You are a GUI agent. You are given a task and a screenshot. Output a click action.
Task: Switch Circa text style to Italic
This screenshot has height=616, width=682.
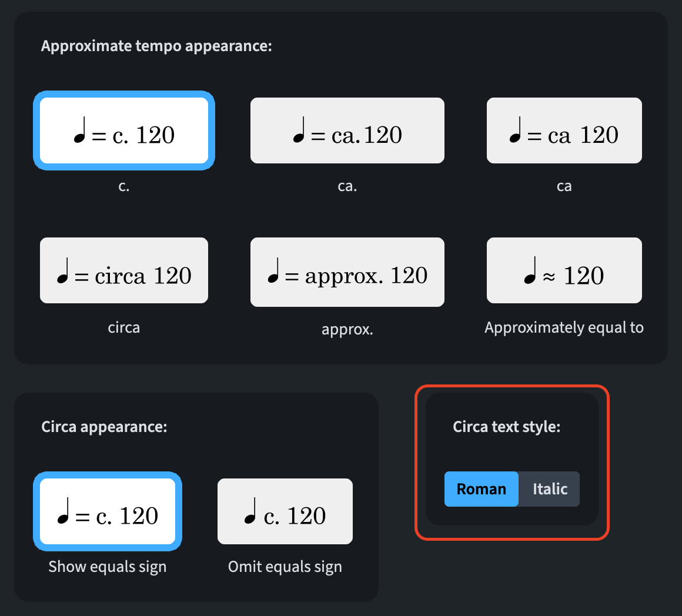click(550, 489)
